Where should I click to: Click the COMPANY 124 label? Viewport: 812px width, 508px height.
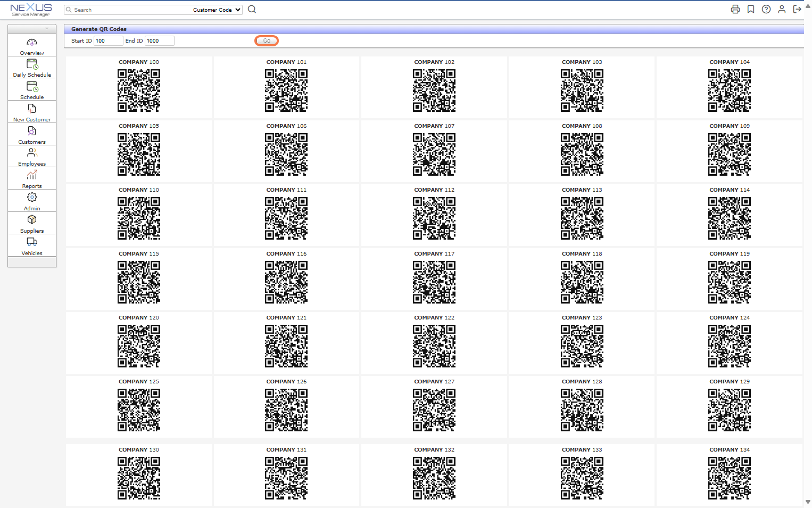click(x=730, y=318)
